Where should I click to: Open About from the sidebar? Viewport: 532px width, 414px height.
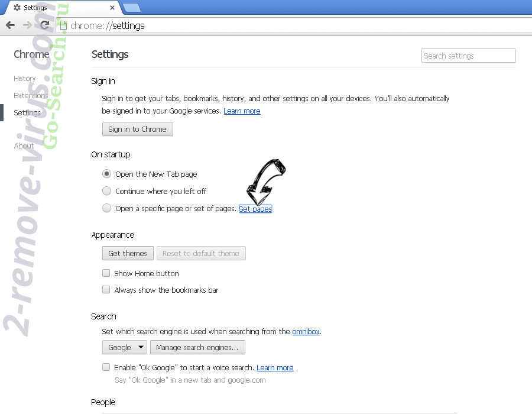[x=24, y=146]
